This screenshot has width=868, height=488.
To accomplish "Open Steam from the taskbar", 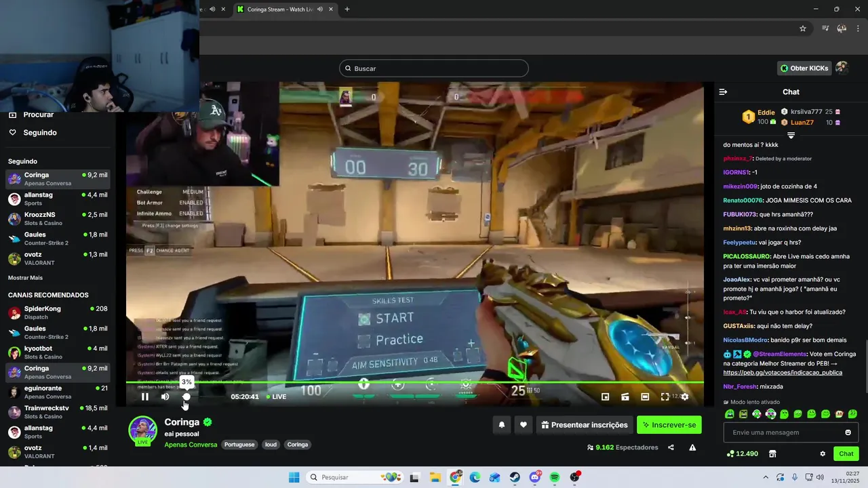I will (x=515, y=477).
